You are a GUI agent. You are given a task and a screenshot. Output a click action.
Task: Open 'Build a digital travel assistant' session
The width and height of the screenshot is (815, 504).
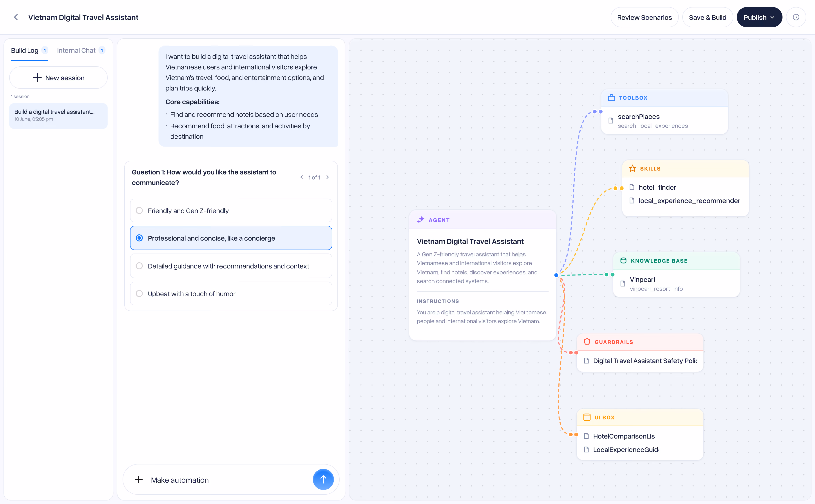[x=58, y=116]
